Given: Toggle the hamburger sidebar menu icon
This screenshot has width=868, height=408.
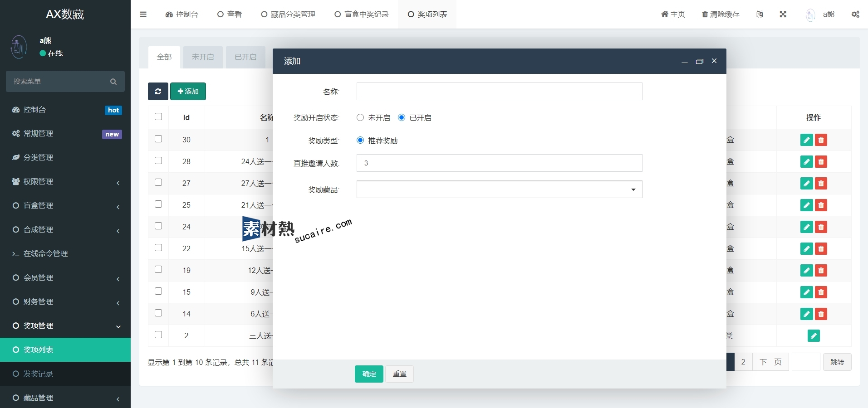Looking at the screenshot, I should click(x=143, y=14).
